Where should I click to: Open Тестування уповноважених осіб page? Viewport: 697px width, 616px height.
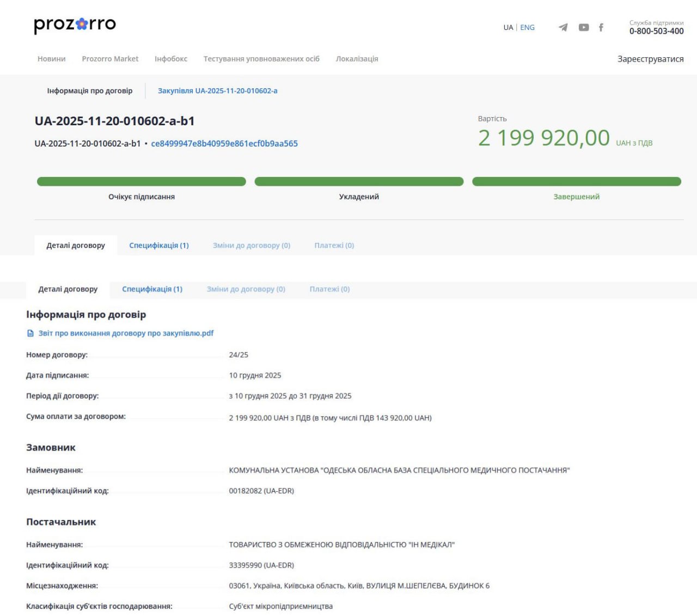point(261,59)
